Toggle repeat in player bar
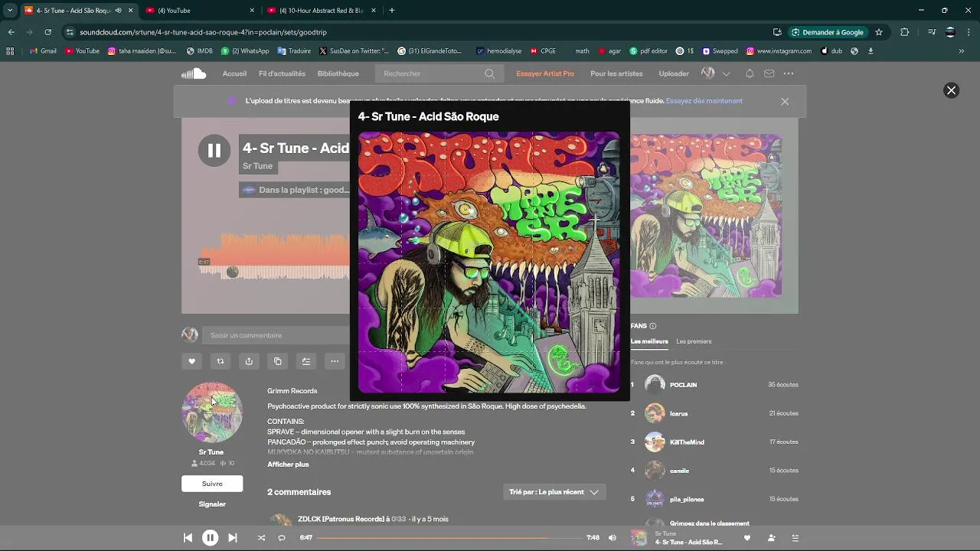Viewport: 980px width, 551px height. point(282,538)
